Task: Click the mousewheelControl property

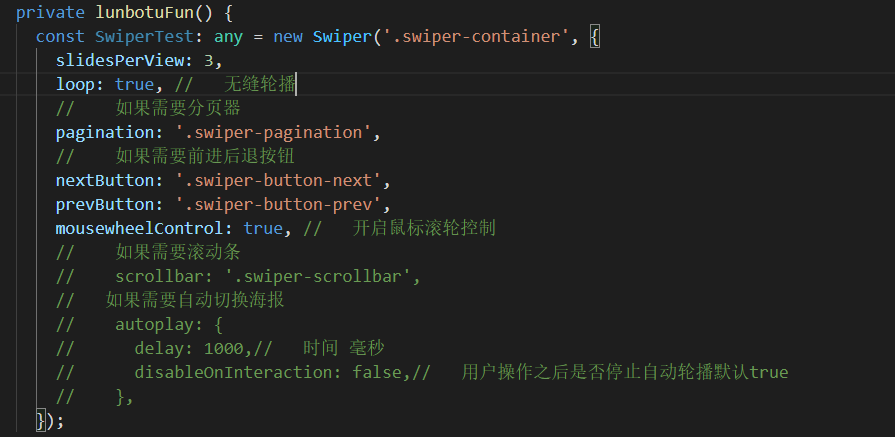Action: click(139, 228)
